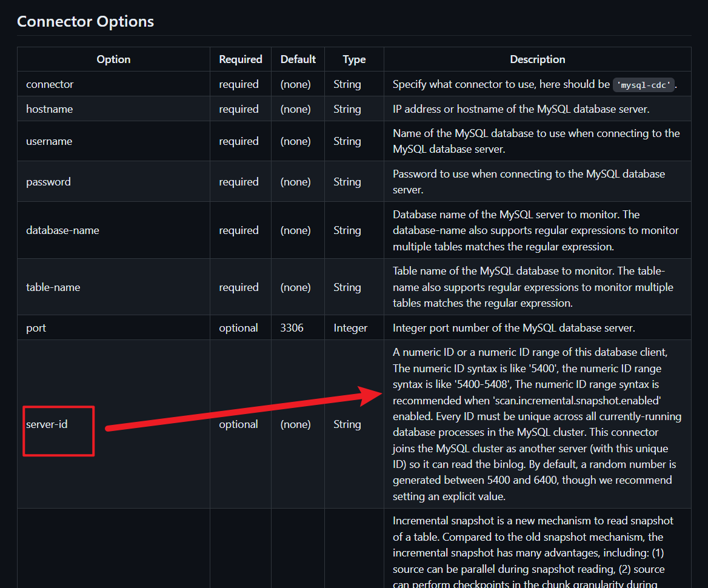The image size is (708, 588).
Task: Click 'required' in the table-name row
Action: [238, 287]
